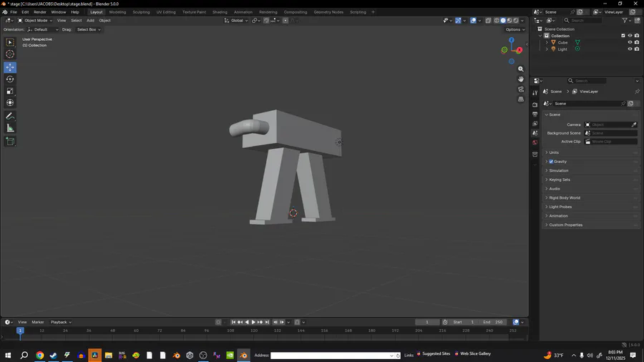
Task: Expand the Cube tree item
Action: click(547, 42)
